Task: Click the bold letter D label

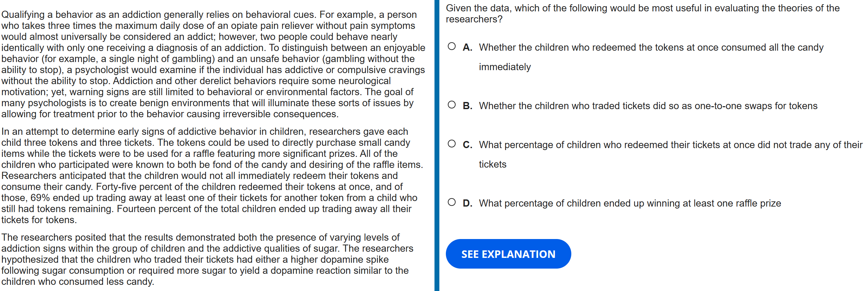Action: pos(467,203)
